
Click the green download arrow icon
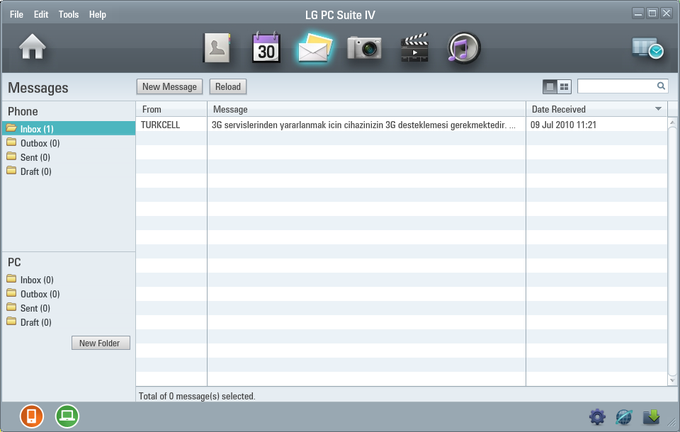(651, 417)
